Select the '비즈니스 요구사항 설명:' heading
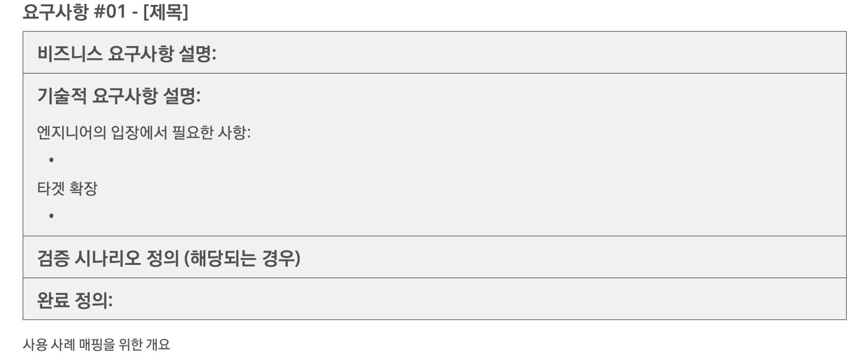Screen dimensions: 868x364 click(127, 53)
